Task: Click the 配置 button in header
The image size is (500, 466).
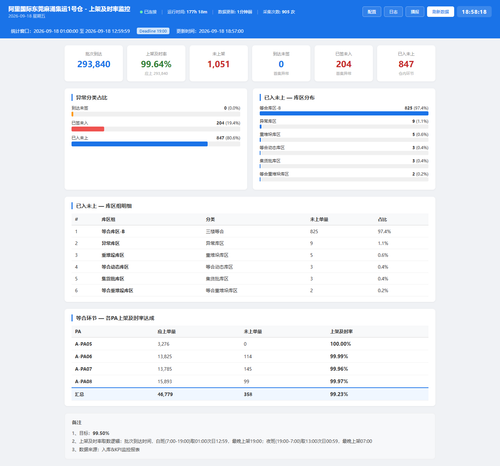Action: click(372, 12)
